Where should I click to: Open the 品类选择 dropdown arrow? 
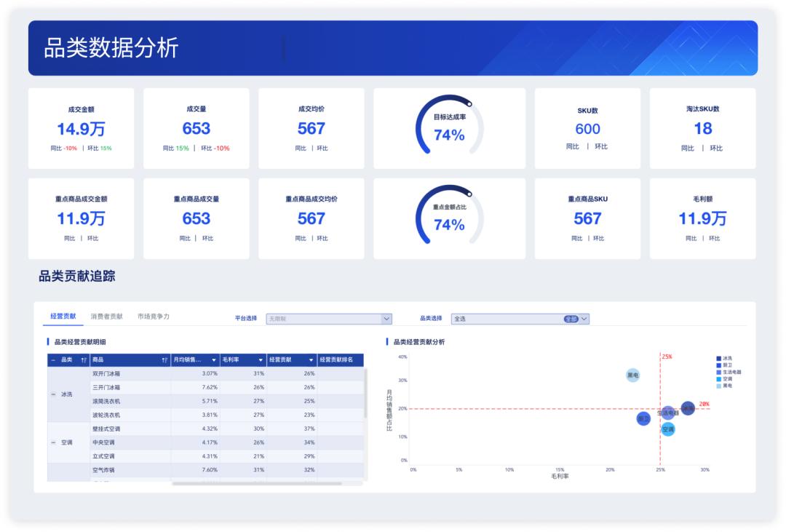coord(584,319)
